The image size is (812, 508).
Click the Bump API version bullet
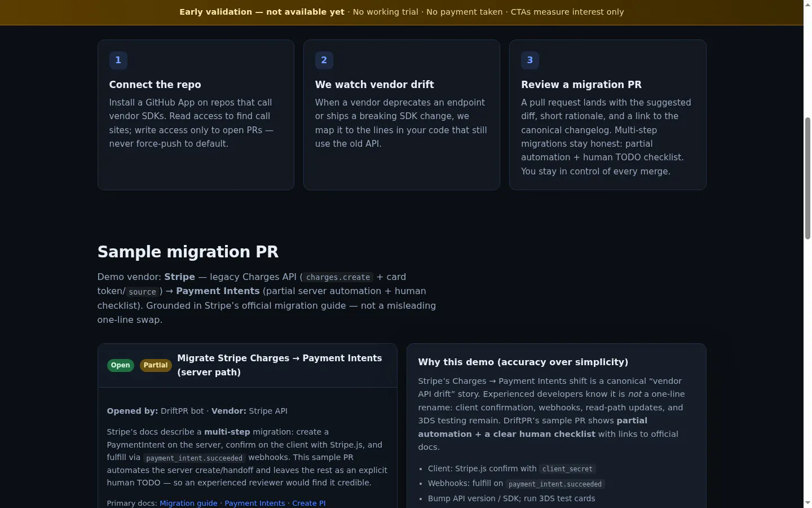click(x=511, y=498)
